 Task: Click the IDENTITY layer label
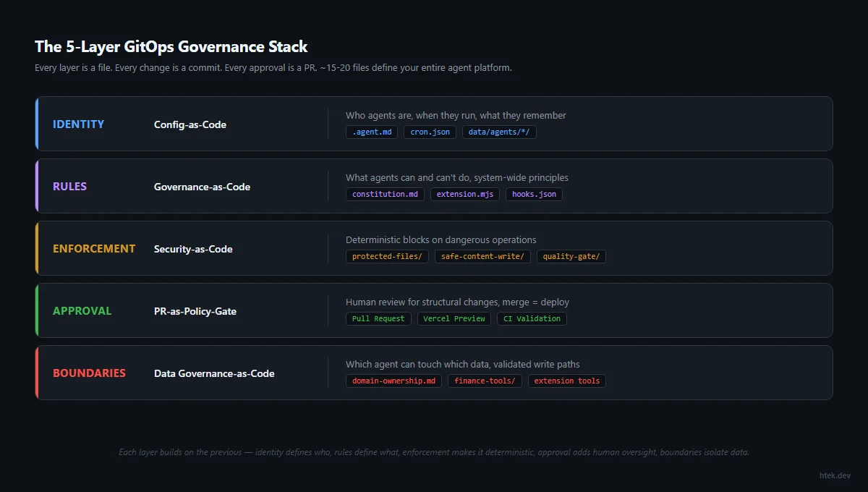[x=78, y=124]
